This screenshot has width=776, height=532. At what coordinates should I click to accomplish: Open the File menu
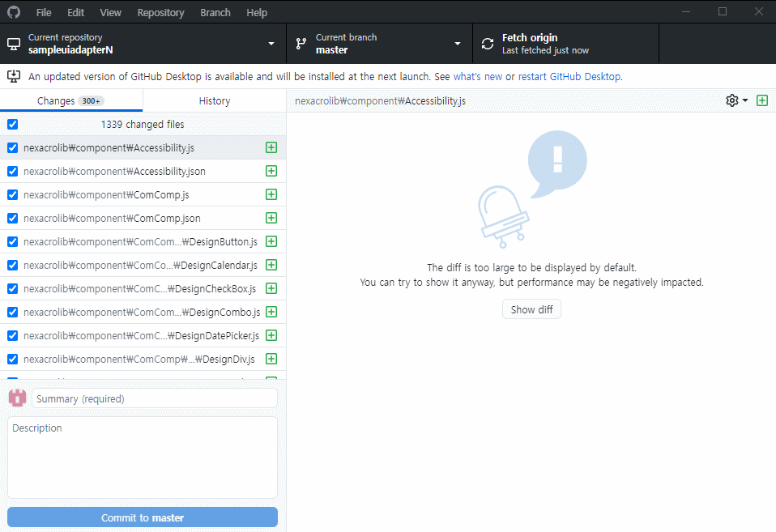tap(44, 12)
